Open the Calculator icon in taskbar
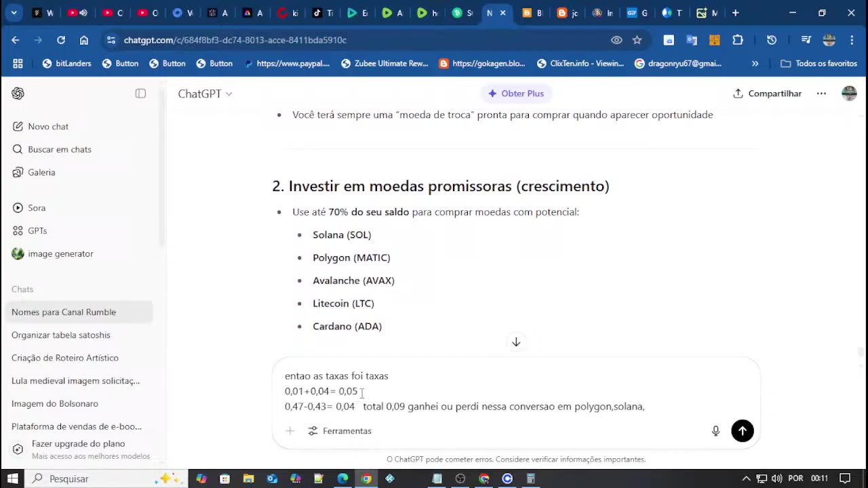 click(x=531, y=479)
